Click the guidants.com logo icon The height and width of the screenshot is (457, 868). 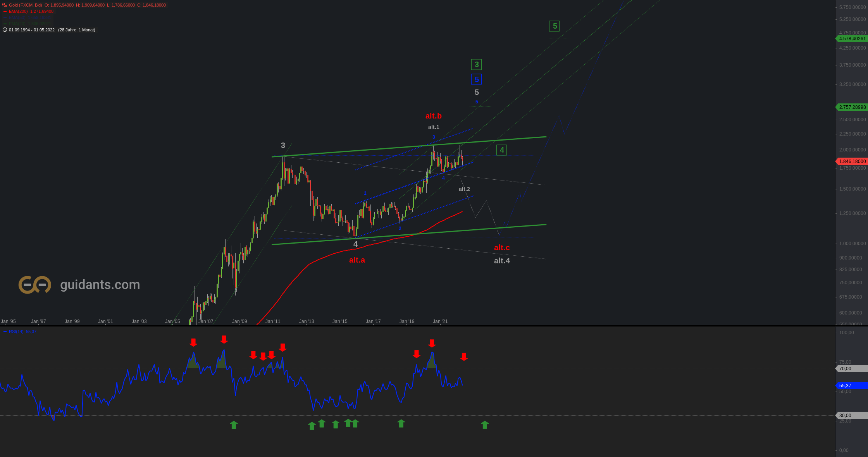[35, 285]
